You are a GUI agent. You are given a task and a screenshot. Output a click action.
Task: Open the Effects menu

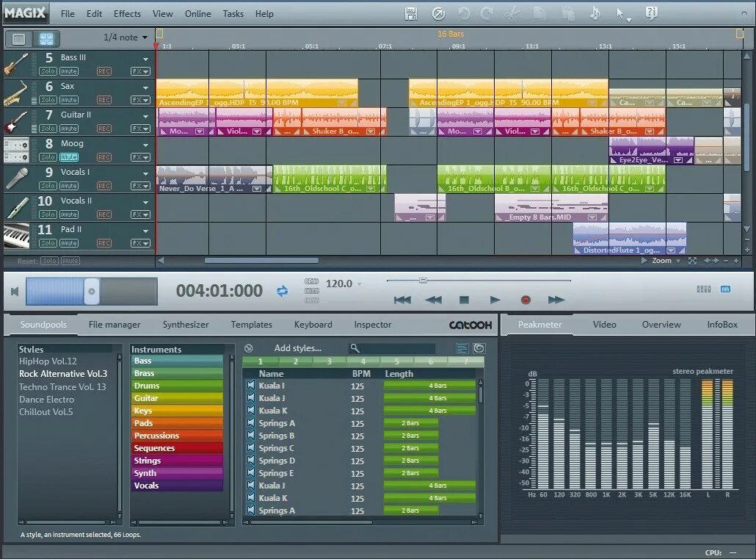click(127, 14)
